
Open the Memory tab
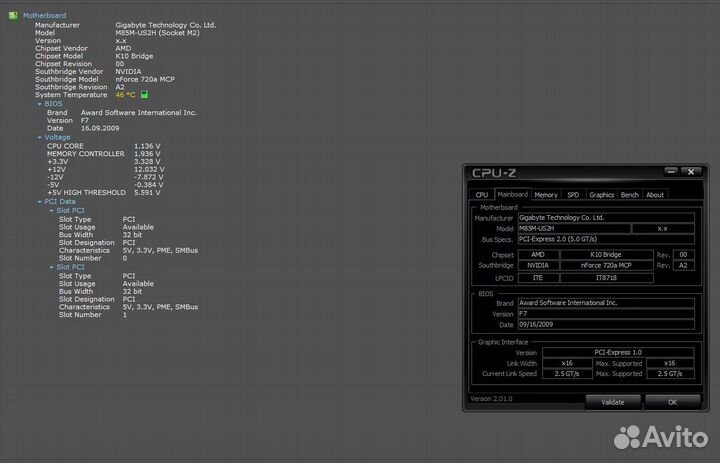[546, 195]
